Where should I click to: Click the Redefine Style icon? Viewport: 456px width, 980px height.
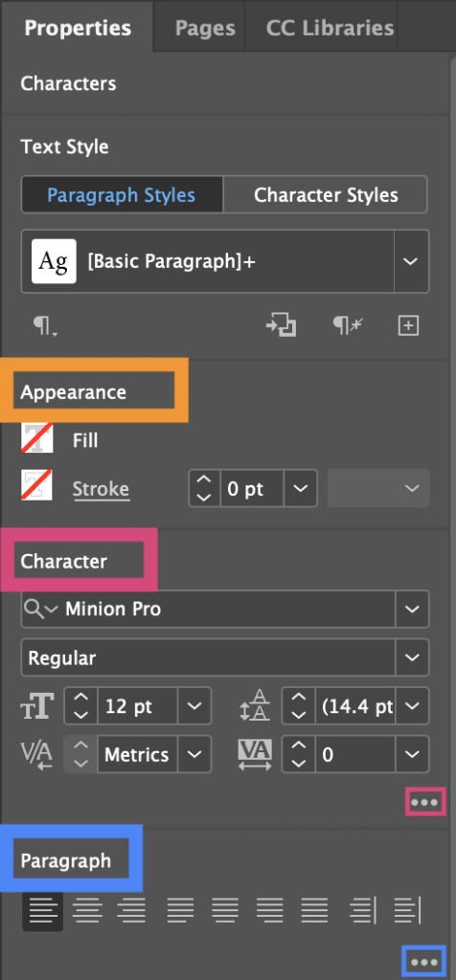[x=281, y=325]
